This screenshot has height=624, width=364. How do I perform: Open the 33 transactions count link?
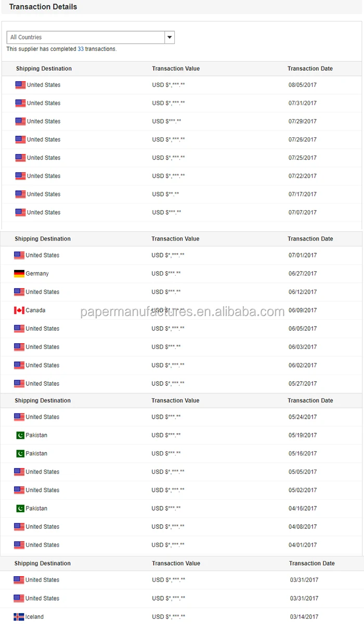81,49
